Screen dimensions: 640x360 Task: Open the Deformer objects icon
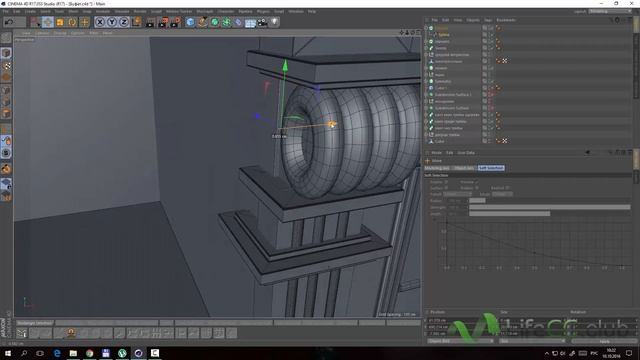coord(238,22)
